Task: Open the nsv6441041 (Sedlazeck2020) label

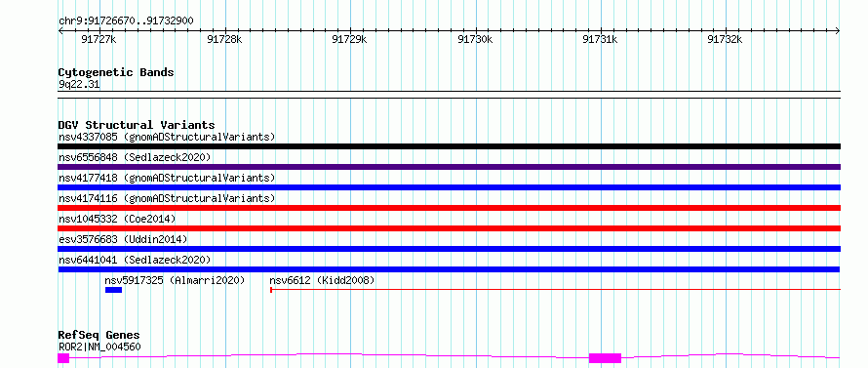Action: click(x=135, y=260)
